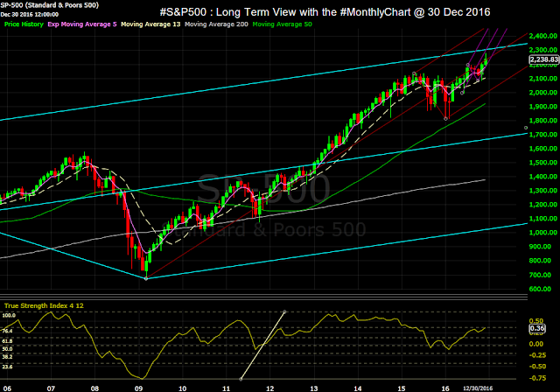
Task: Click the #S&P500 Long Term View chart title
Action: point(325,12)
